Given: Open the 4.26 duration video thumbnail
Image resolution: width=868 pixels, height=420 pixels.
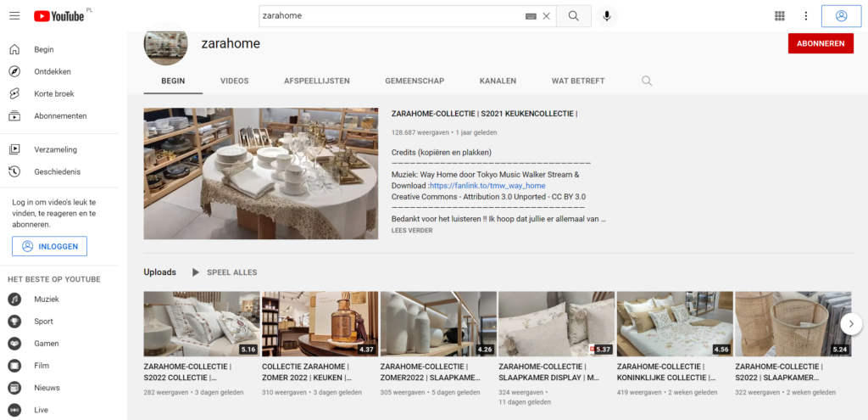Looking at the screenshot, I should click(x=438, y=324).
